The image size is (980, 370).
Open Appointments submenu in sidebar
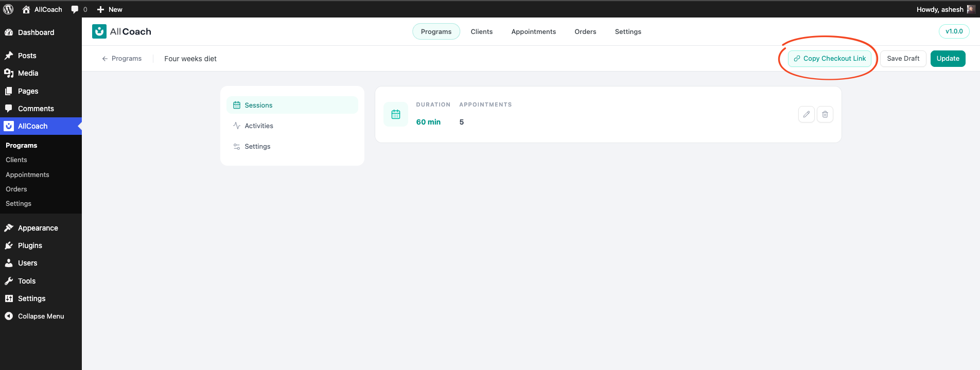coord(27,175)
